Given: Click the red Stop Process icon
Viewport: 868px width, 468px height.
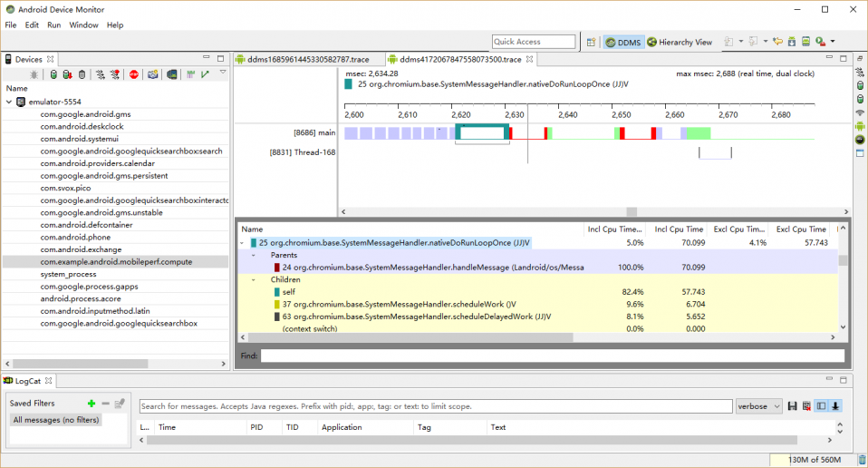Looking at the screenshot, I should (134, 74).
